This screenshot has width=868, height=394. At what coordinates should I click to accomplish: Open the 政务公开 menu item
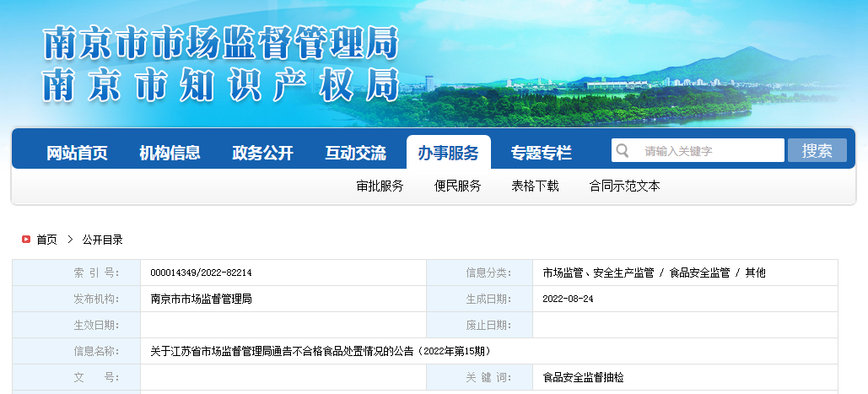pos(262,153)
